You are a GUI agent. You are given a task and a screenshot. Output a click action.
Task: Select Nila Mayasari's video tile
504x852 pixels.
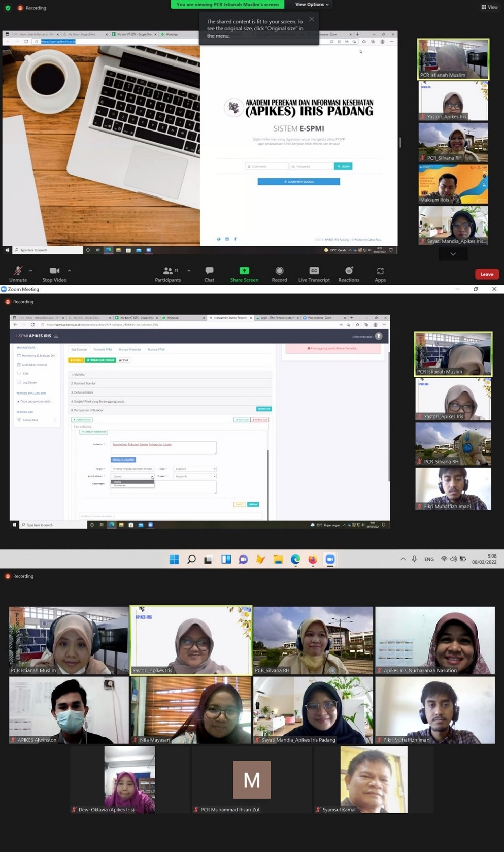(191, 710)
